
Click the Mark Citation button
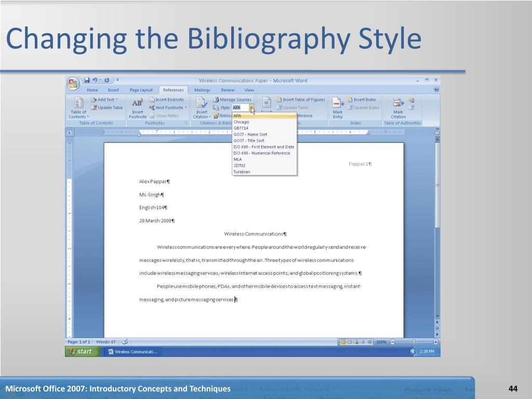tap(398, 108)
